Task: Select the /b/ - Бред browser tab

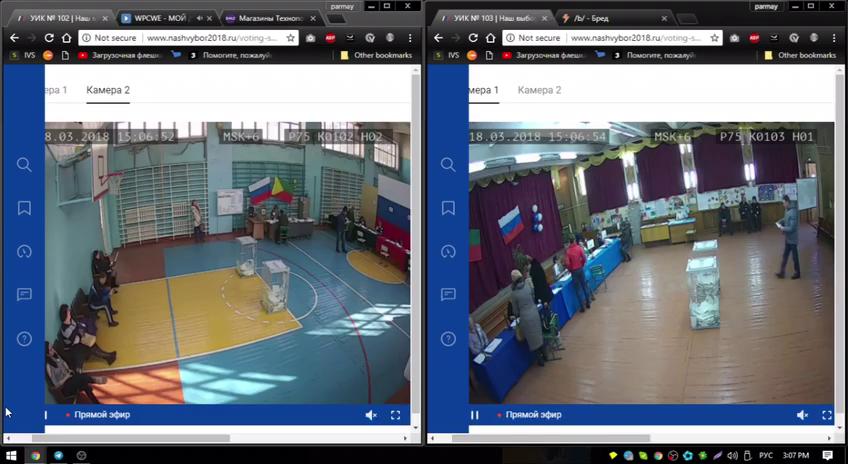Action: pos(613,18)
